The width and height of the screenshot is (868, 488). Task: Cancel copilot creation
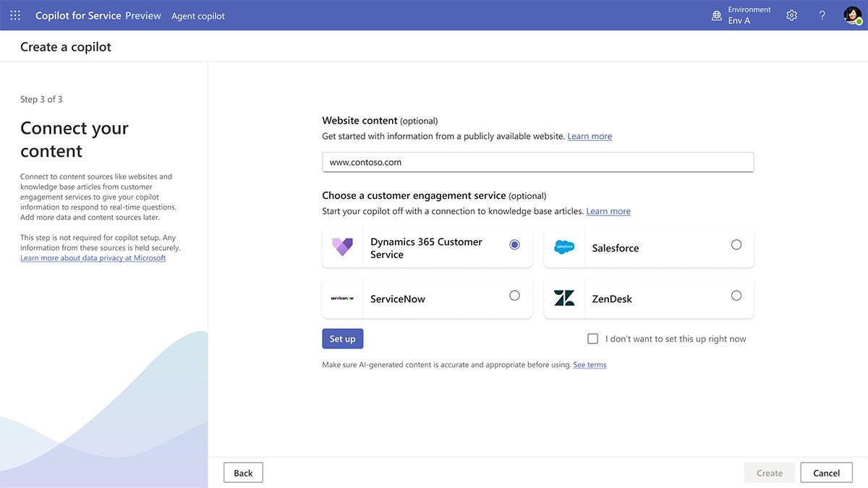coord(826,473)
